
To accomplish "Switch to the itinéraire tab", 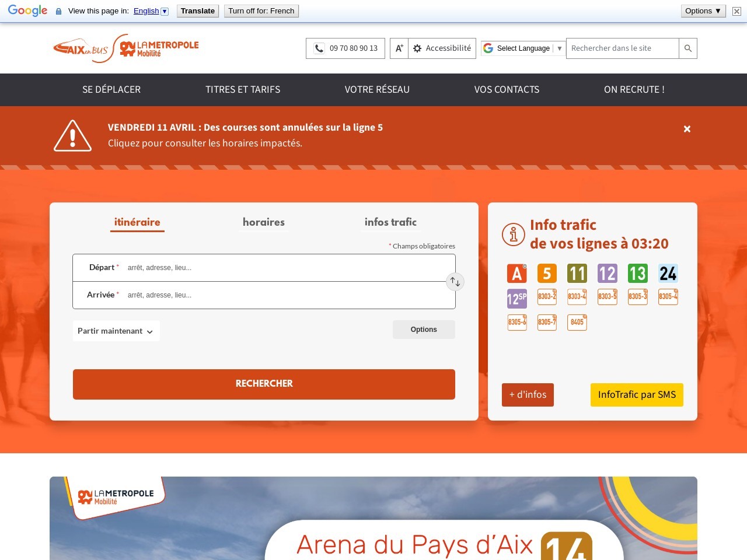I will coord(137,222).
